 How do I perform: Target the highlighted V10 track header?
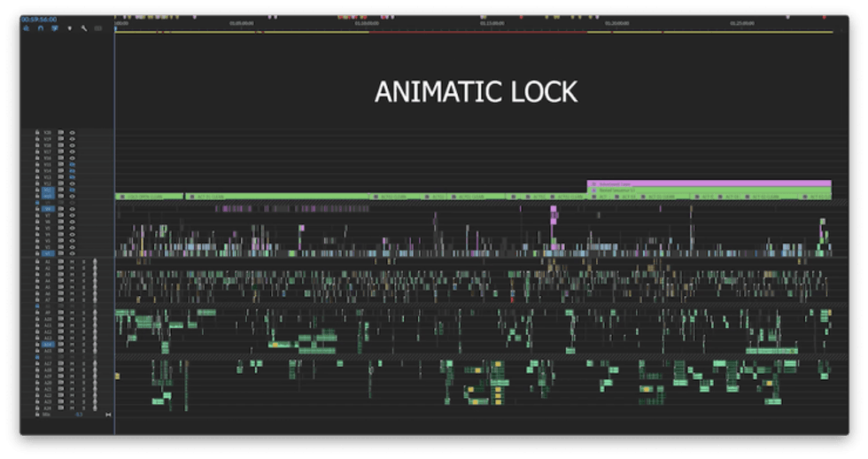coord(48,197)
